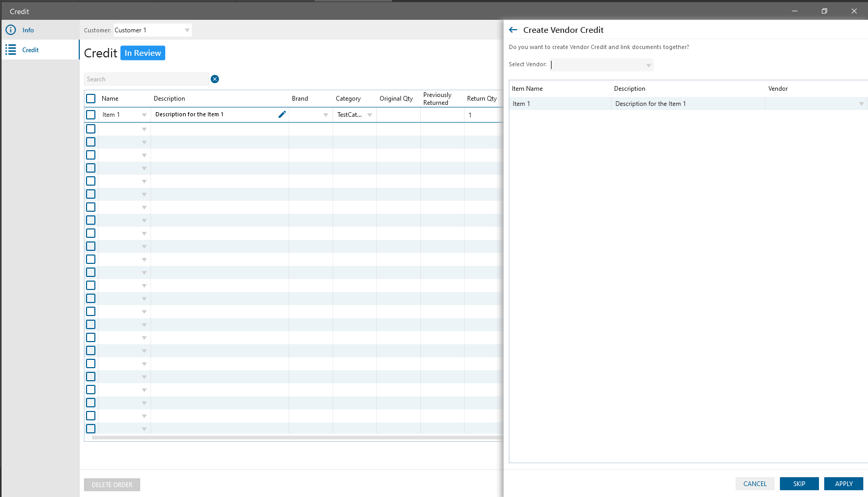The image size is (868, 497).
Task: Switch to the Info tab
Action: pyautogui.click(x=28, y=30)
